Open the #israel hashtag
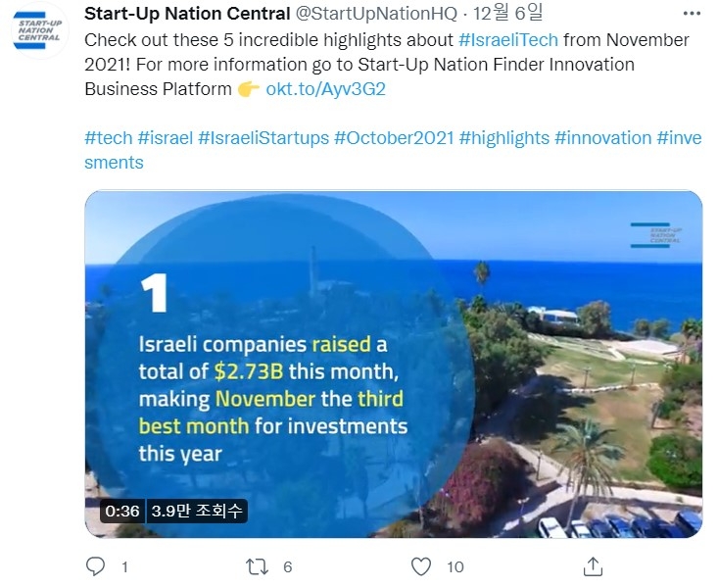Viewport: 718px width, 588px height. (165, 138)
